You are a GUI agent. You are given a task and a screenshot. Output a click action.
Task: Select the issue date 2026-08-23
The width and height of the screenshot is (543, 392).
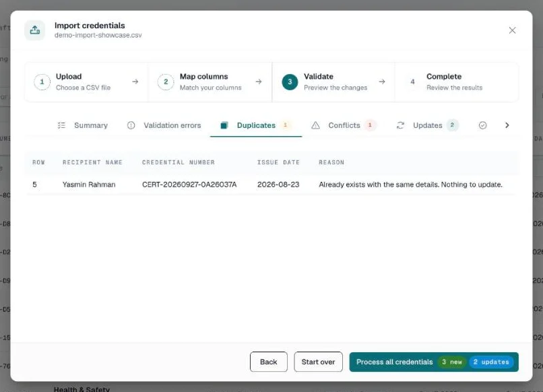tap(278, 185)
